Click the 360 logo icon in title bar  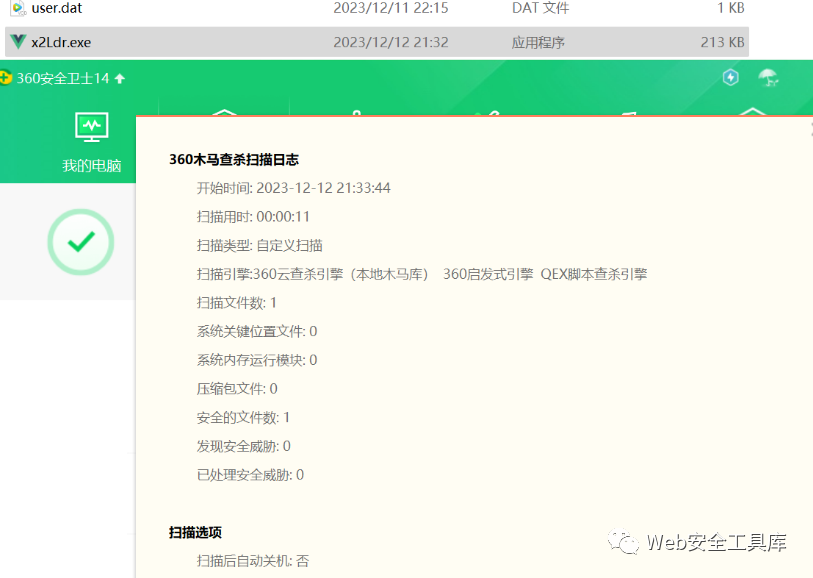tap(5, 78)
